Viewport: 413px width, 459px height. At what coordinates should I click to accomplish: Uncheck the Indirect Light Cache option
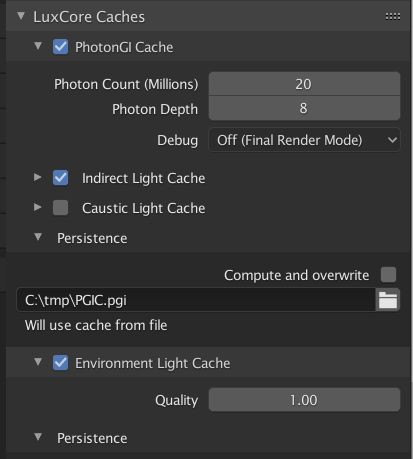[60, 178]
